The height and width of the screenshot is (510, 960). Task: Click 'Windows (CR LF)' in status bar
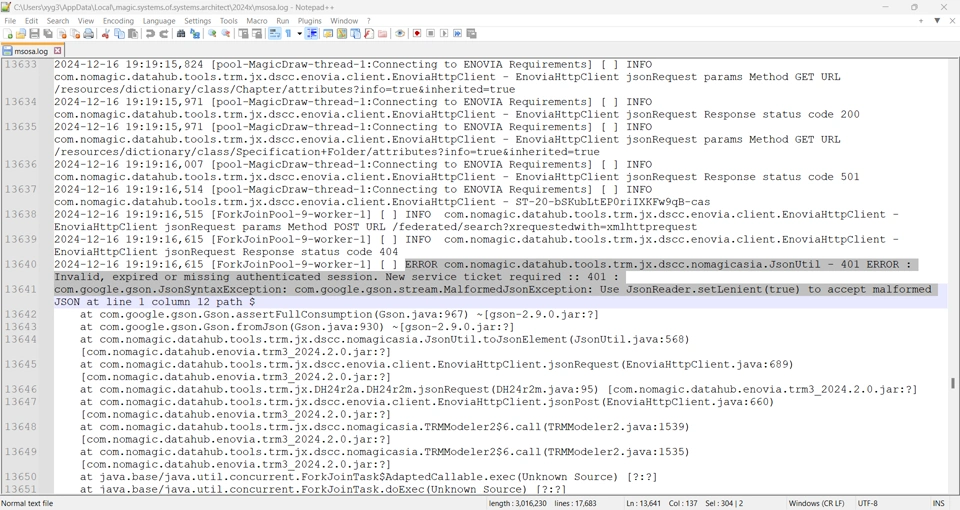click(816, 503)
